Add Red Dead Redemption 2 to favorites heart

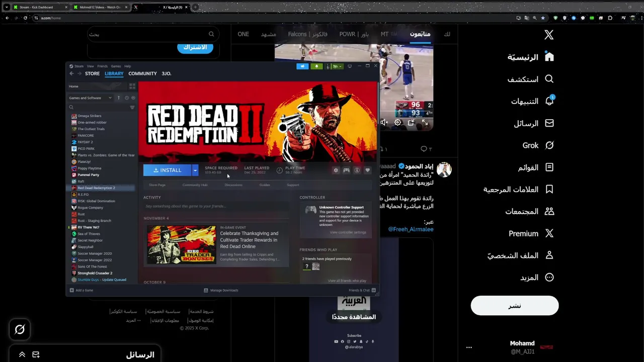(x=368, y=170)
